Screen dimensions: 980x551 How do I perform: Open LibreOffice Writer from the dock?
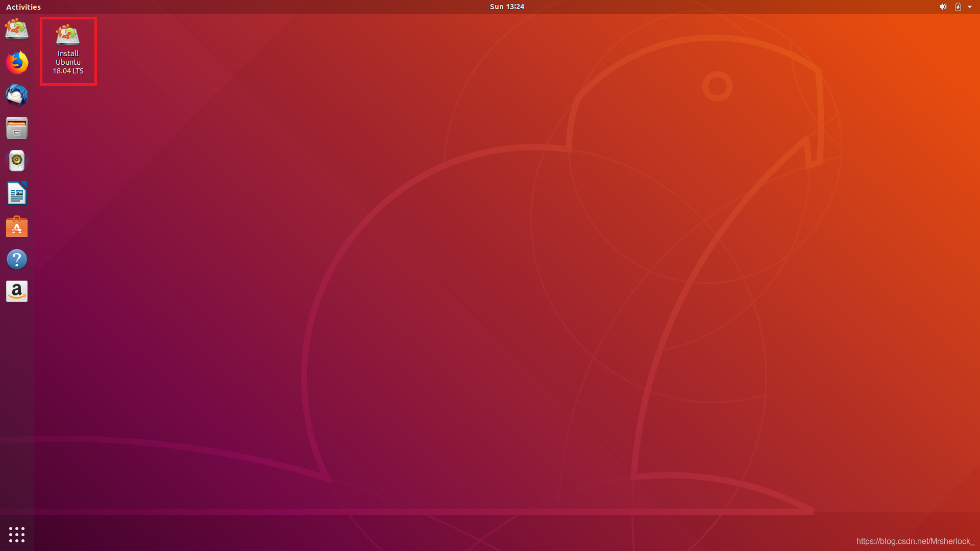click(17, 193)
